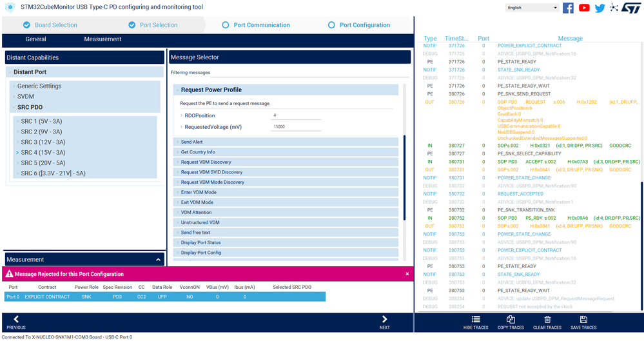Expand Generic Settings tree node
This screenshot has height=341, width=644.
coord(14,86)
